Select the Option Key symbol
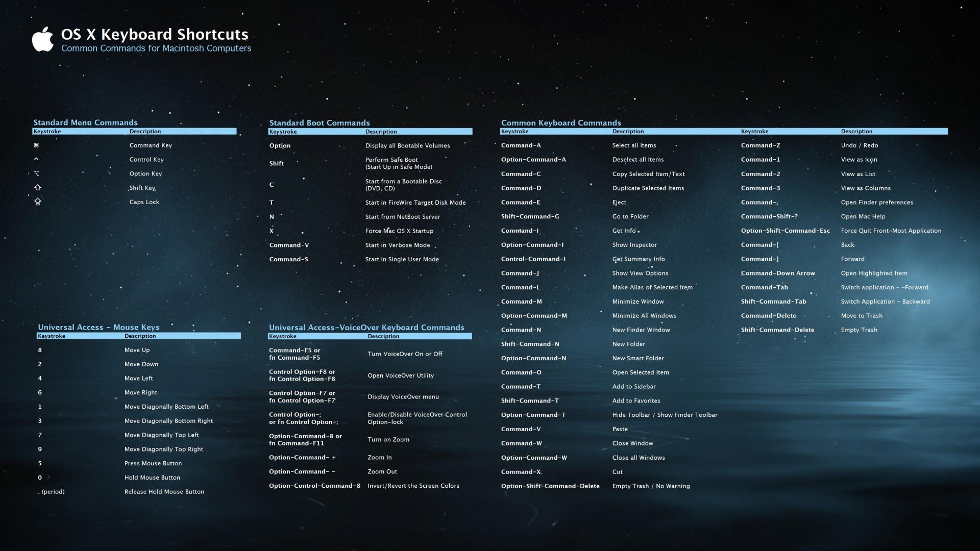 pyautogui.click(x=36, y=173)
